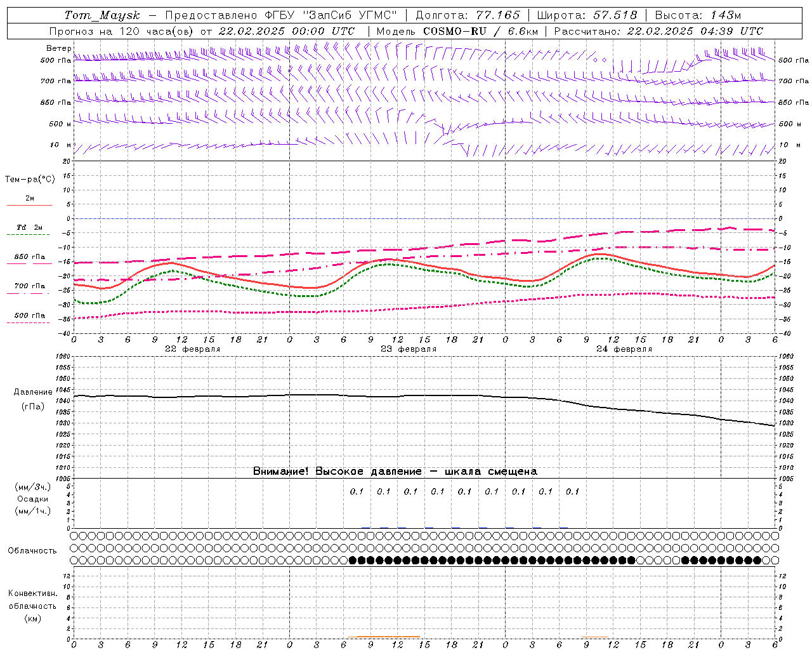This screenshot has width=812, height=650.
Task: Select the 700 гПа dash-dot legend line sample
Action: click(x=28, y=293)
